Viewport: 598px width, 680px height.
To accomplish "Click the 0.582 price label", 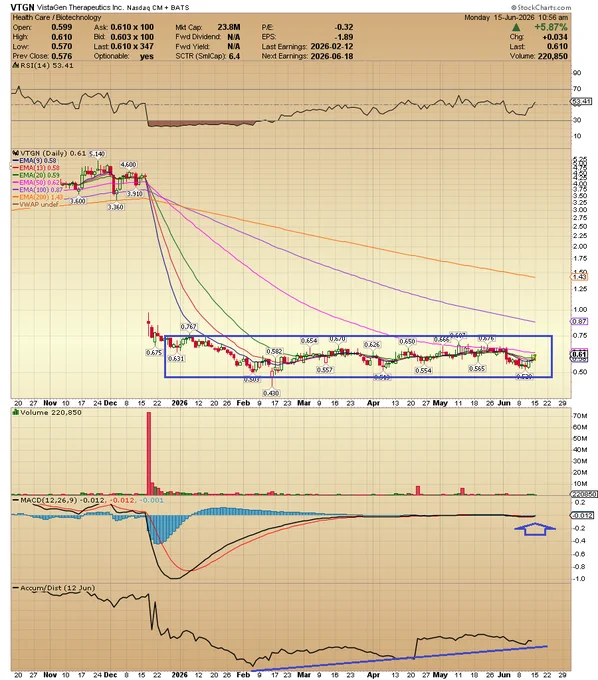I will (x=274, y=351).
